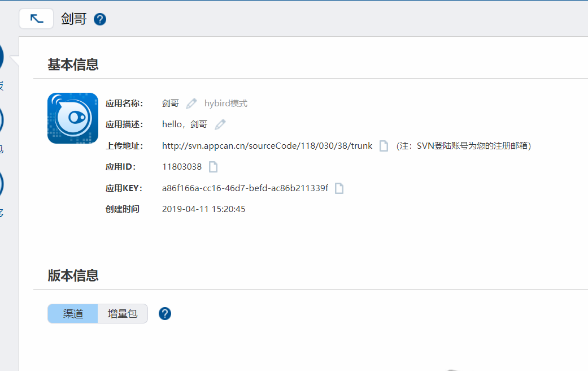Edit the app description with pencil icon

220,124
